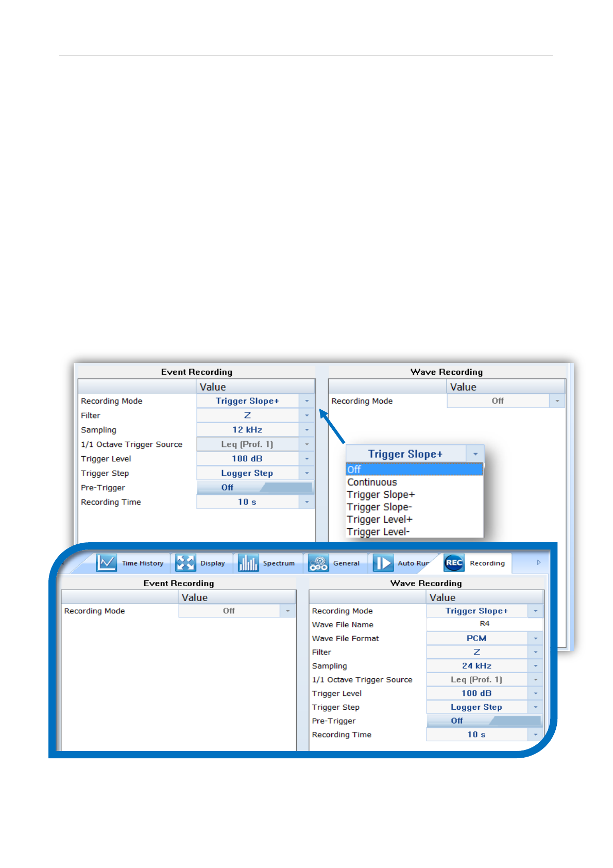Open Filter Z dropdown in lower Wave Recording
Screen dimensions: 613x868
tap(536, 652)
